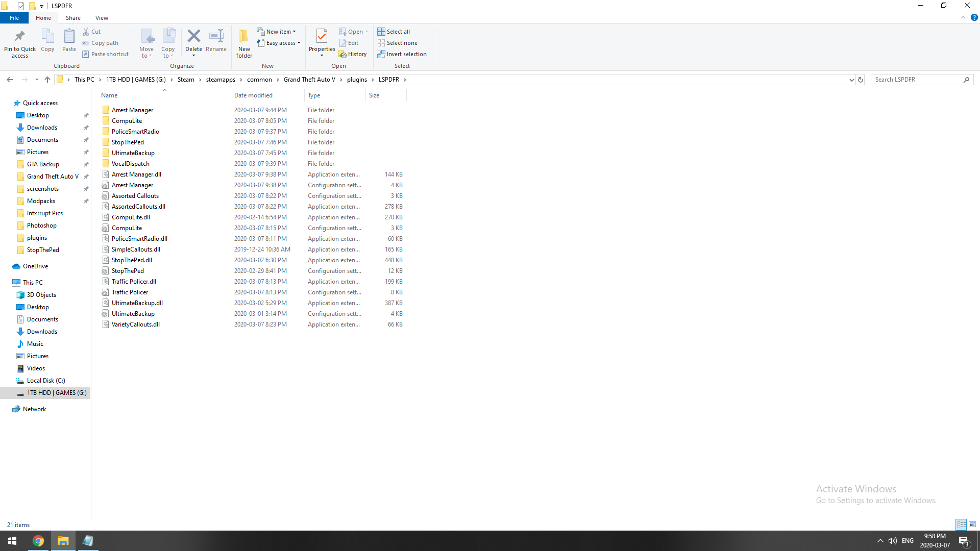Click the Up one level arrow
The width and height of the screenshot is (980, 551).
click(47, 80)
